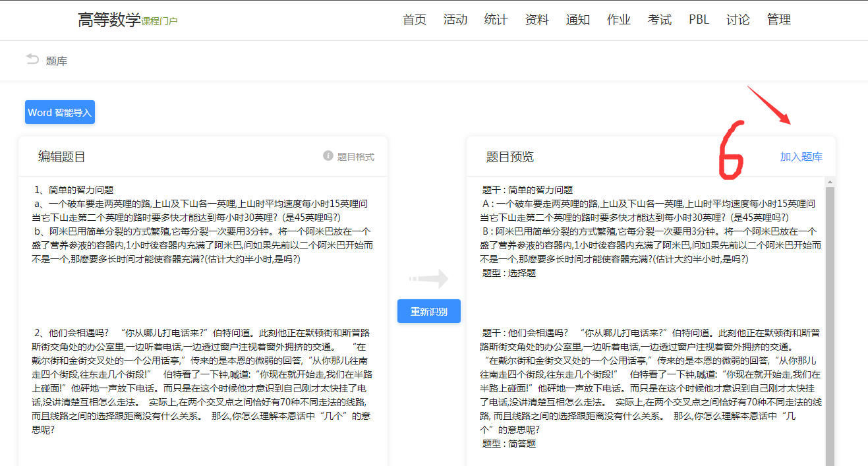868x466 pixels.
Task: Open the 统计 navigation item
Action: point(496,20)
